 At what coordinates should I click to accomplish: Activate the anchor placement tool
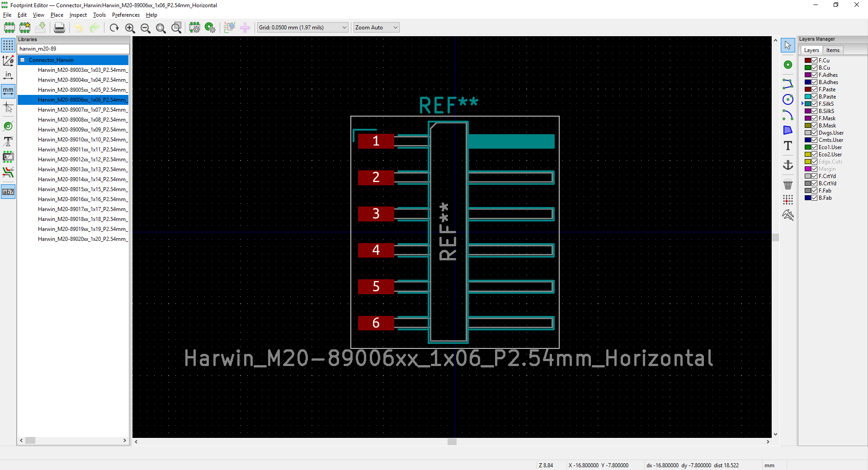(x=788, y=165)
